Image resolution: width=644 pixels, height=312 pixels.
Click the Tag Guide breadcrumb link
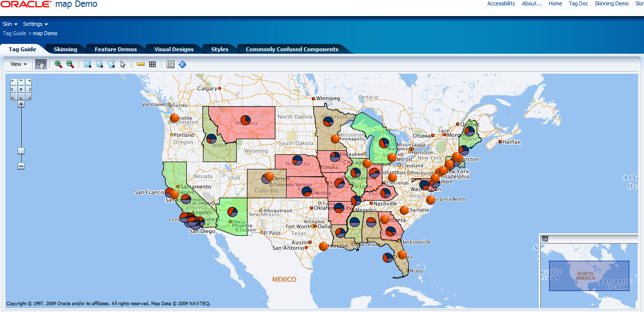pos(14,34)
